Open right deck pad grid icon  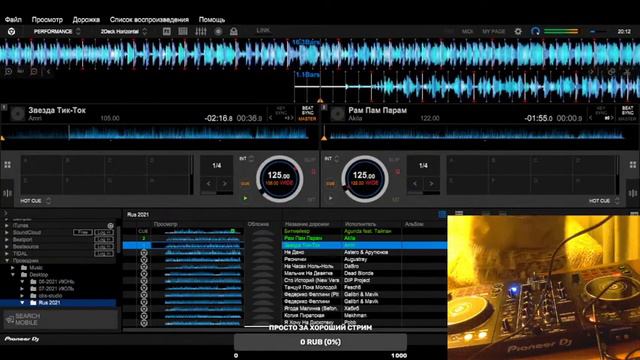pos(633,165)
